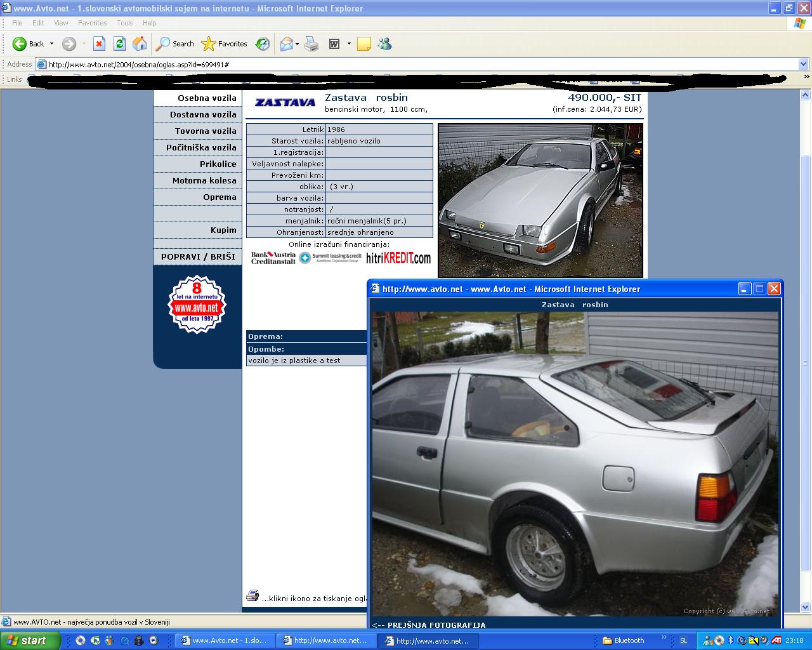Click the Bluetooth icon in the system tray
Screen dimensions: 812x650
[x=730, y=640]
